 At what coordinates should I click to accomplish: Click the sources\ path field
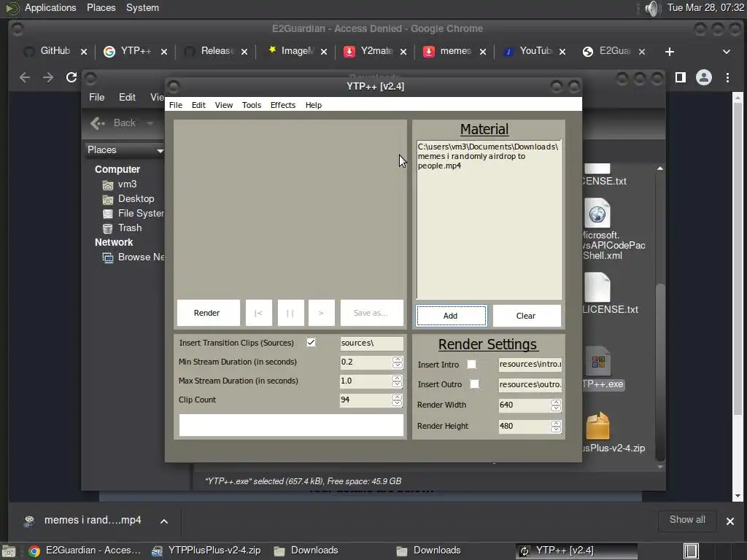[x=371, y=343]
